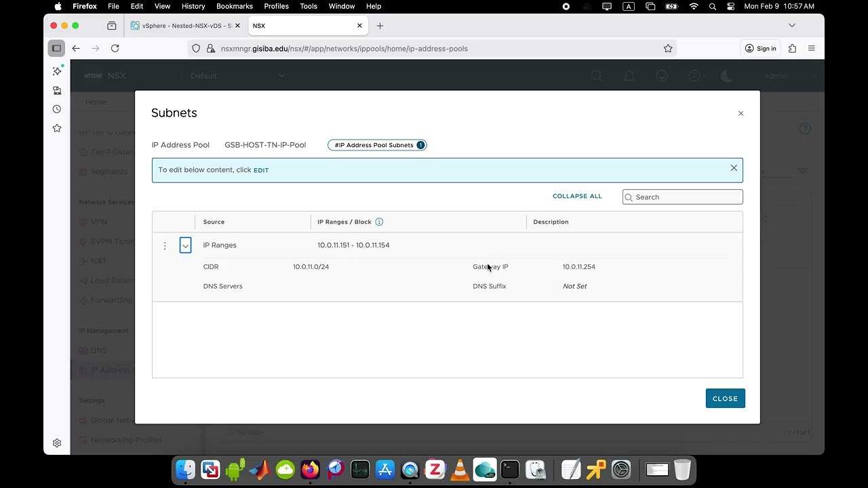Click the shield tracking-protection icon
The width and height of the screenshot is (868, 488).
tap(196, 49)
